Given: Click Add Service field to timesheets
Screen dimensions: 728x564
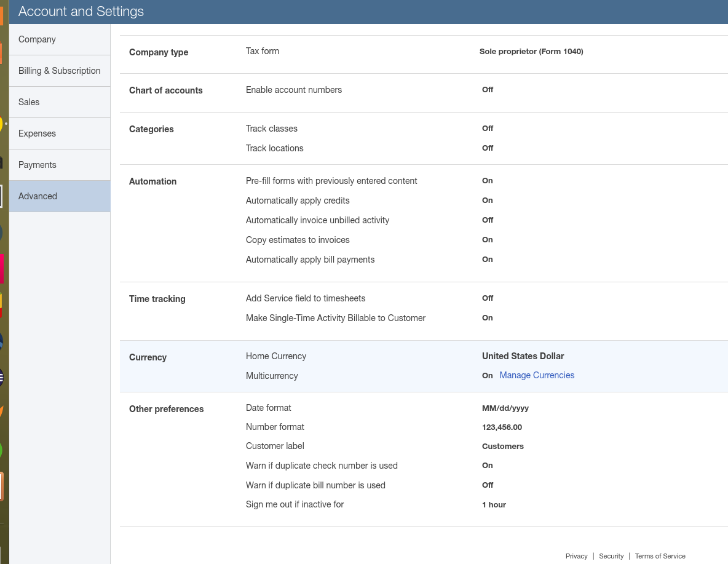Looking at the screenshot, I should (x=306, y=298).
